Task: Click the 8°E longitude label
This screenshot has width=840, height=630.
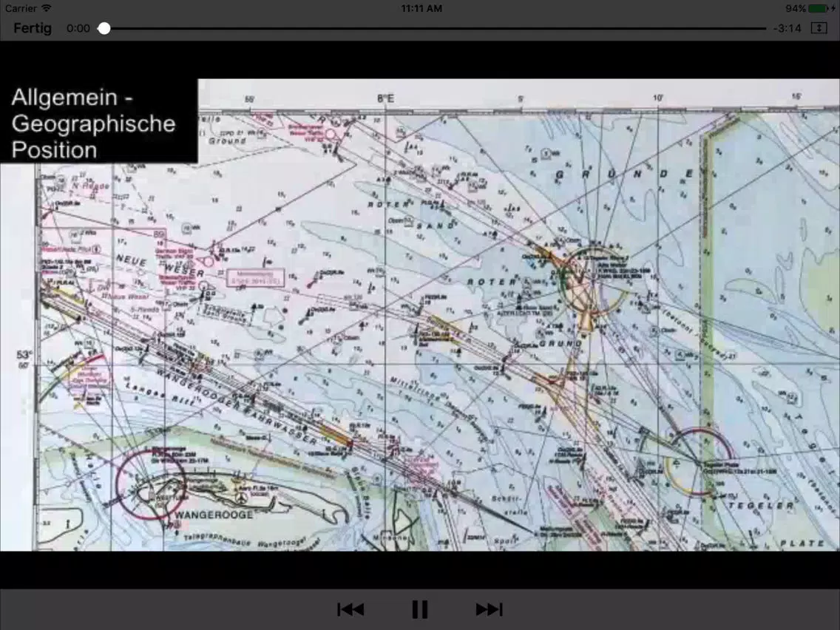Action: click(x=385, y=98)
